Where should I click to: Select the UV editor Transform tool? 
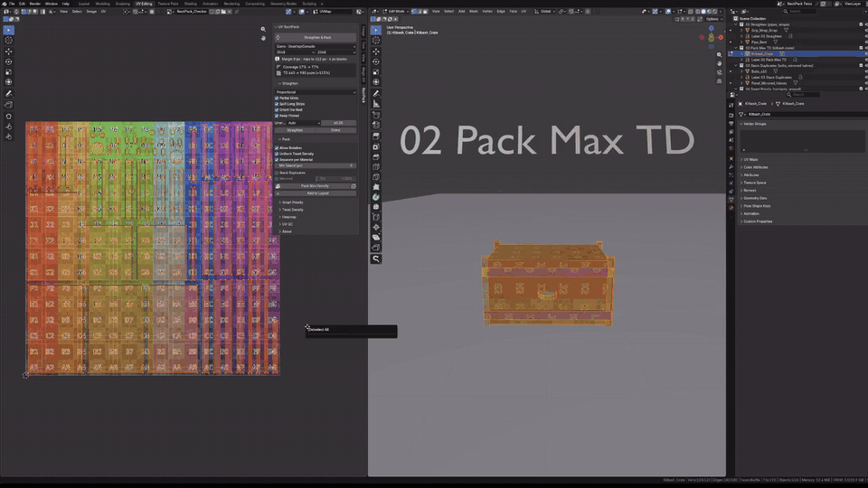8,82
